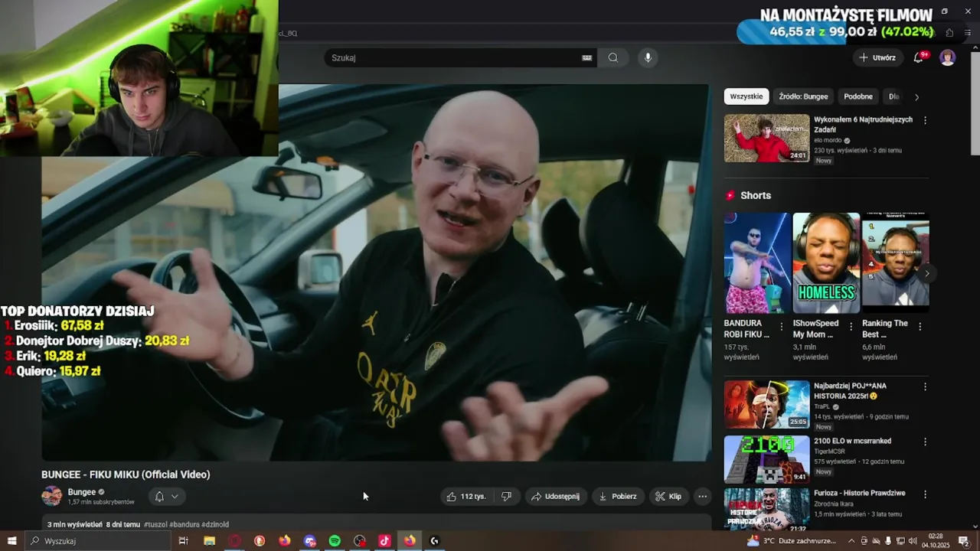Open YouTube notifications bell
Screen dimensions: 980x551
pos(918,57)
